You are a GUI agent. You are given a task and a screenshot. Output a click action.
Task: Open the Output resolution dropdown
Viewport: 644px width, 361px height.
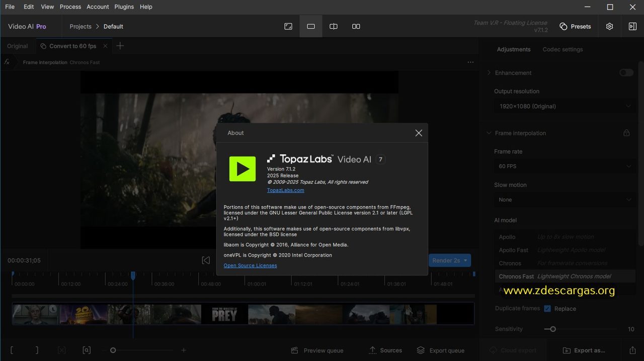point(565,106)
